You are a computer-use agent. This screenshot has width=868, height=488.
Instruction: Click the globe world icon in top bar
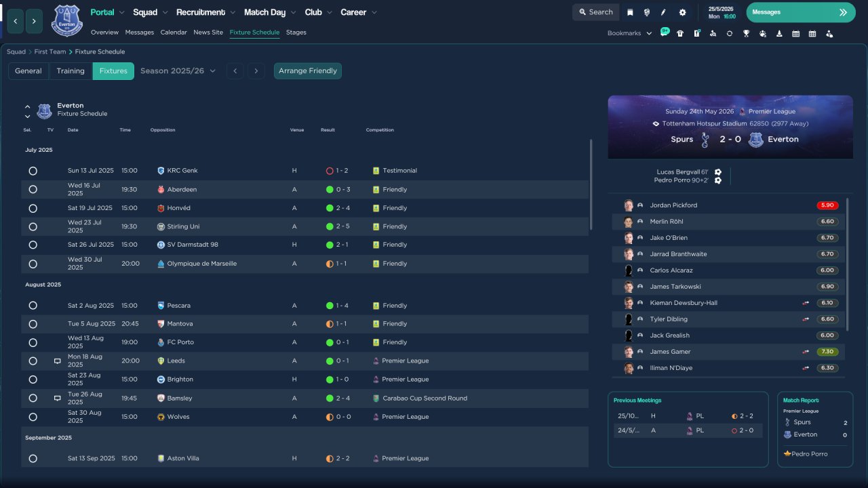646,12
